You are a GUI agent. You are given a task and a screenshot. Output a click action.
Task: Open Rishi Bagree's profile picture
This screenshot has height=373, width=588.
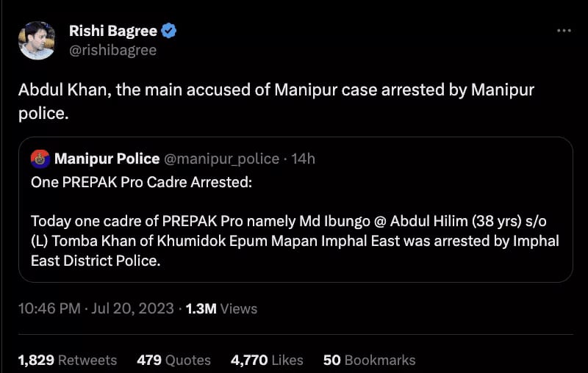(x=37, y=40)
